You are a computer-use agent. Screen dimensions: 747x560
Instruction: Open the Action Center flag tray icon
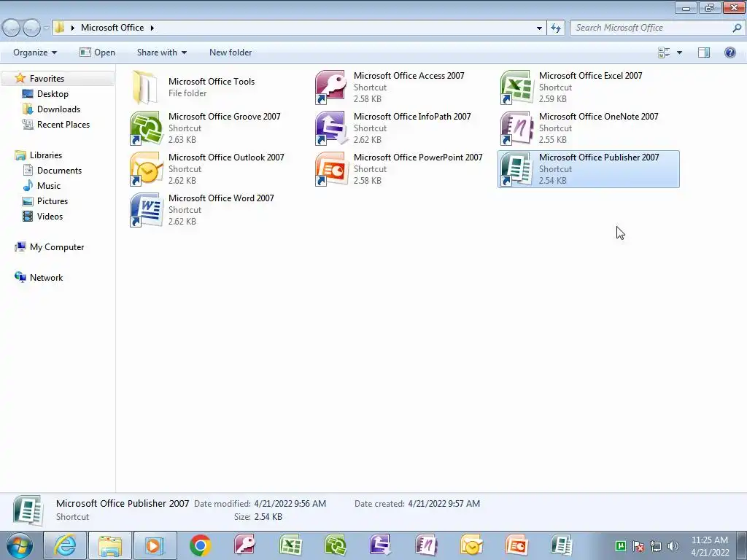pyautogui.click(x=638, y=546)
